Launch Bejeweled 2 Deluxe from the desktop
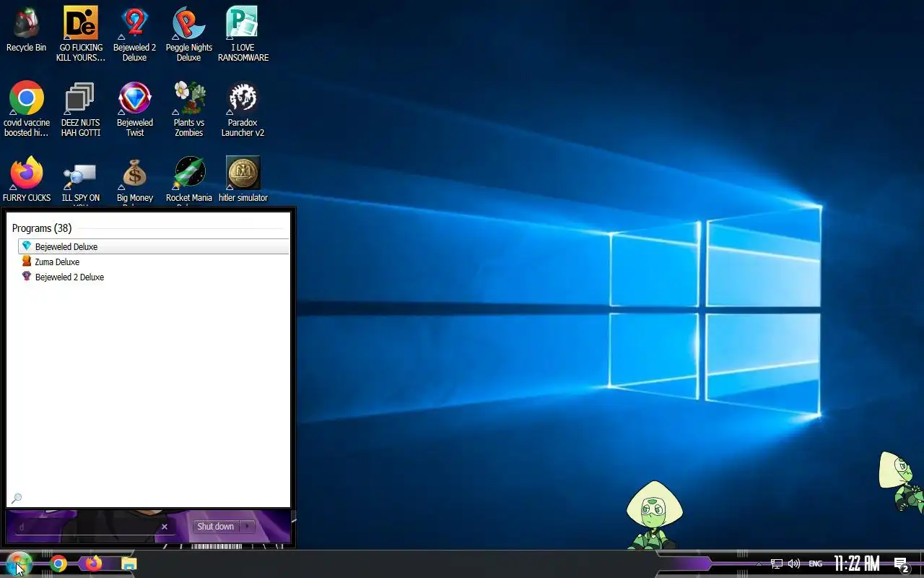 (134, 33)
